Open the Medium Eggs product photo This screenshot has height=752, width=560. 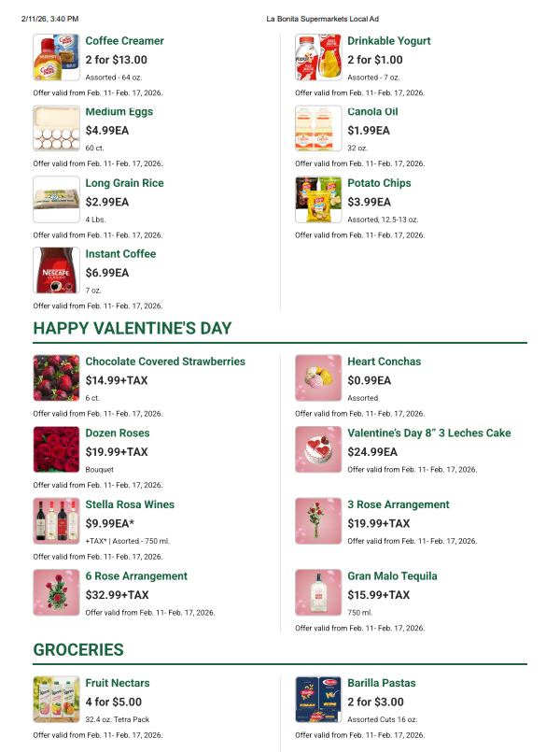coord(56,128)
